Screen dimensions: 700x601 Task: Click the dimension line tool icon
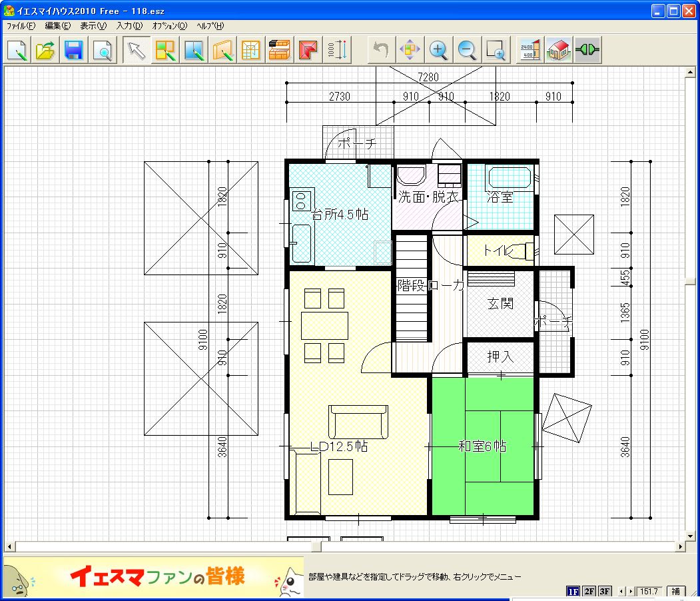[x=338, y=50]
